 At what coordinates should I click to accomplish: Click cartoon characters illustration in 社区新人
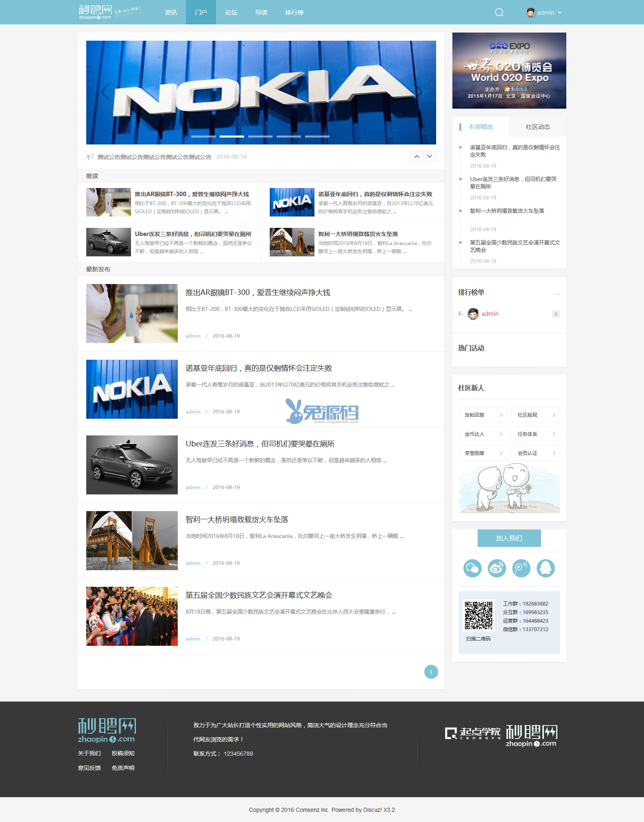pyautogui.click(x=509, y=488)
